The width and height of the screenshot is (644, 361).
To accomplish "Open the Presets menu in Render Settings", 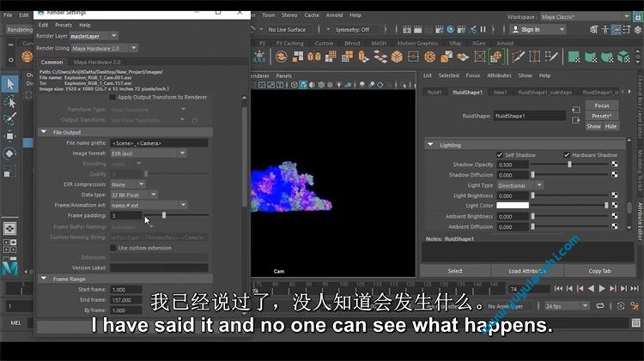I will [x=64, y=25].
